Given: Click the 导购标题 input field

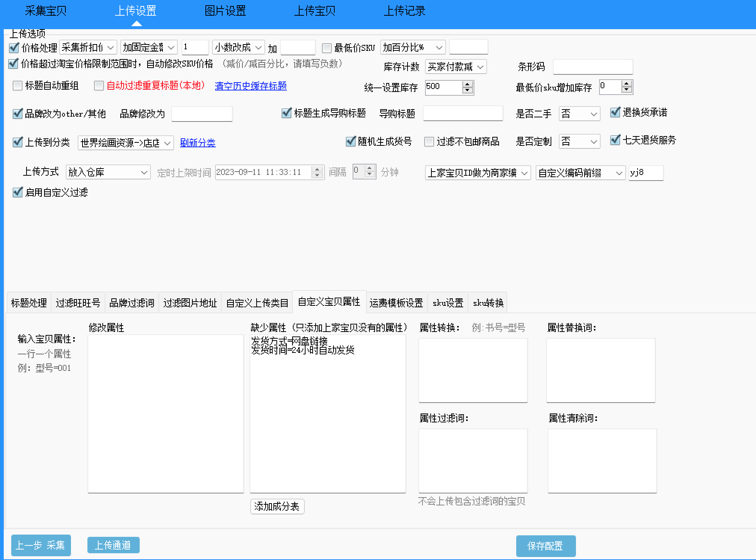Looking at the screenshot, I should point(463,113).
